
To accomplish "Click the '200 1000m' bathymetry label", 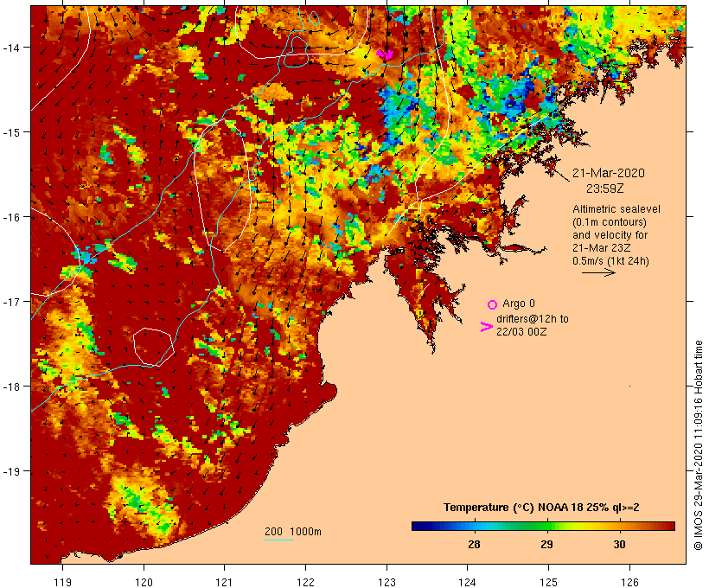I will (x=293, y=532).
